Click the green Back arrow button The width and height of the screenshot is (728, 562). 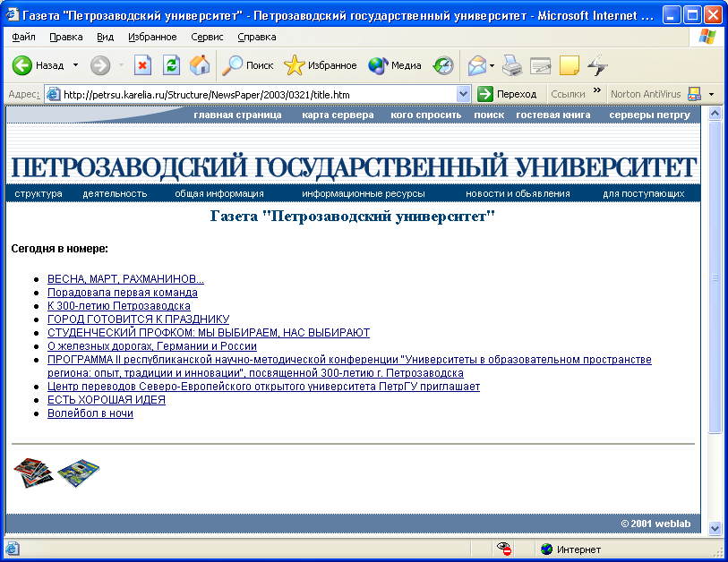coord(21,65)
